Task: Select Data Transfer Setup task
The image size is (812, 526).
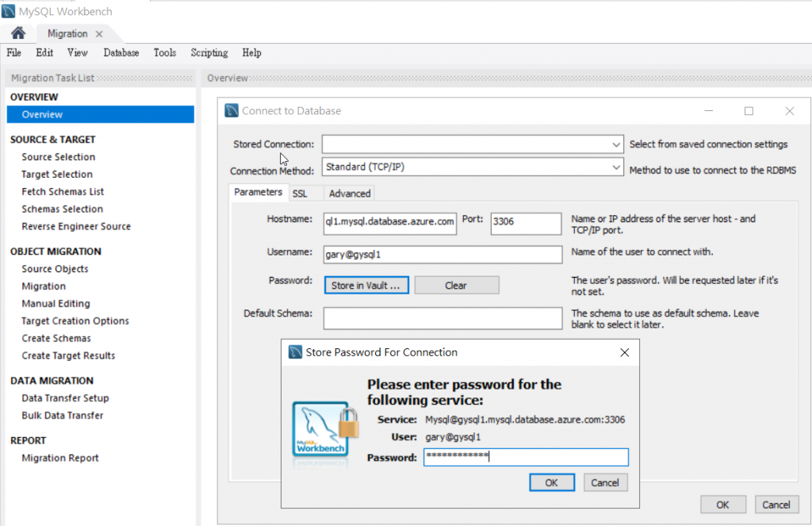Action: pyautogui.click(x=65, y=398)
